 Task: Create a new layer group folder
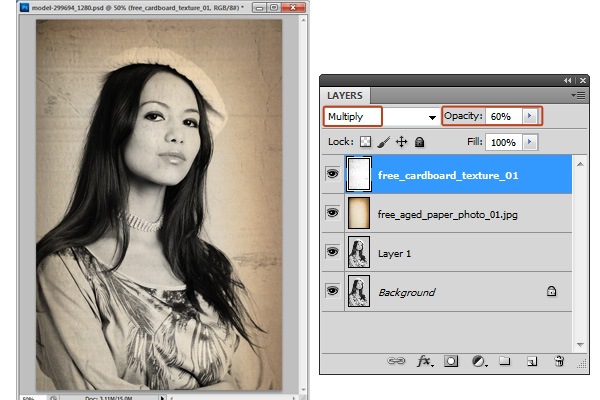505,361
